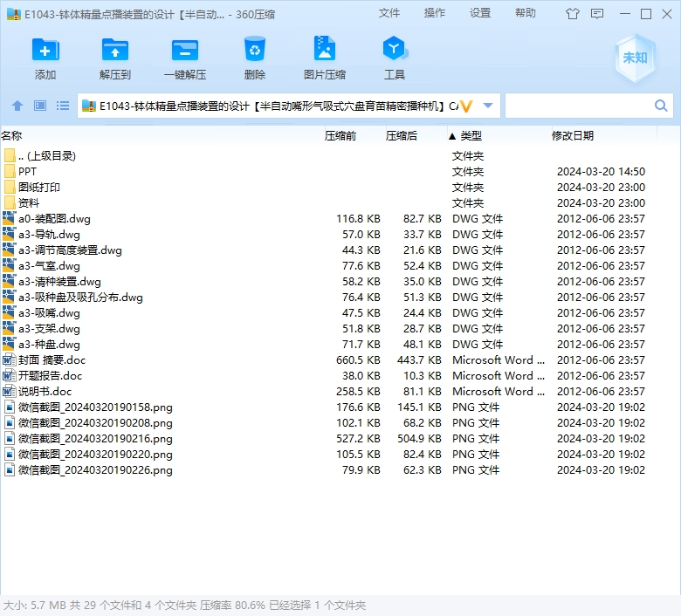Select file 微信截图_20240320190216.png

pos(95,439)
